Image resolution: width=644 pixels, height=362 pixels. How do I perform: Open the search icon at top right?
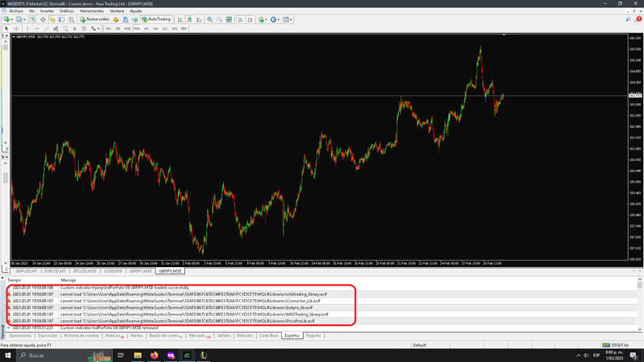(x=628, y=19)
